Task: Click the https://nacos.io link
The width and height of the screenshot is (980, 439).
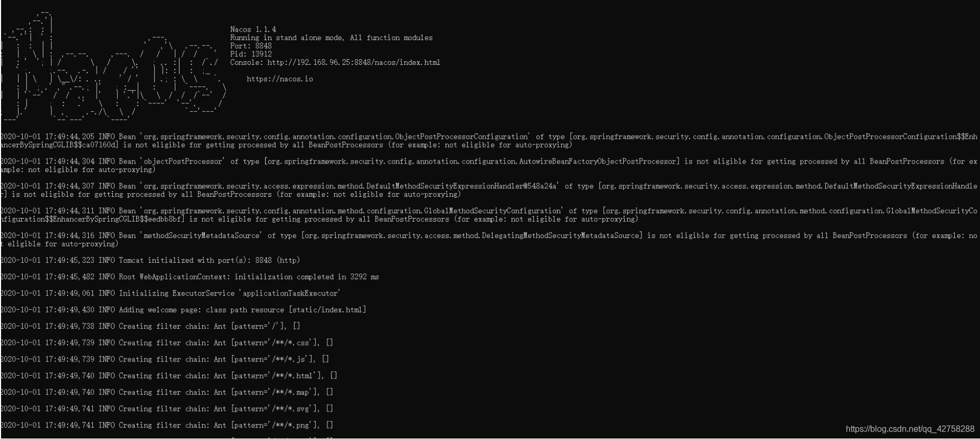Action: coord(280,79)
